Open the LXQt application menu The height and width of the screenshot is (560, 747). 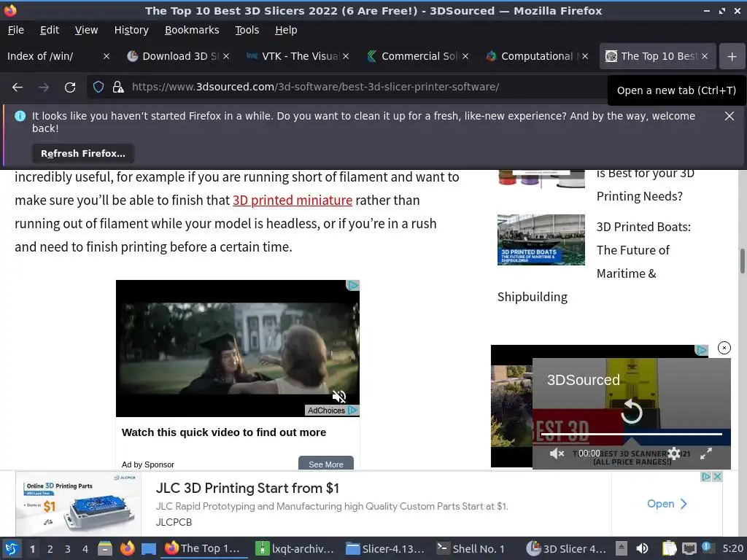[x=12, y=548]
